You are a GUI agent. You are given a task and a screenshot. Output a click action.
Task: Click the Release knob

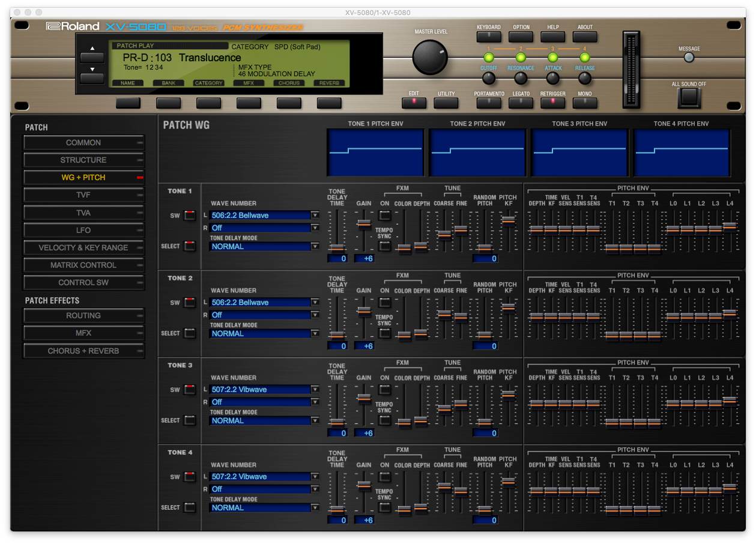point(585,78)
